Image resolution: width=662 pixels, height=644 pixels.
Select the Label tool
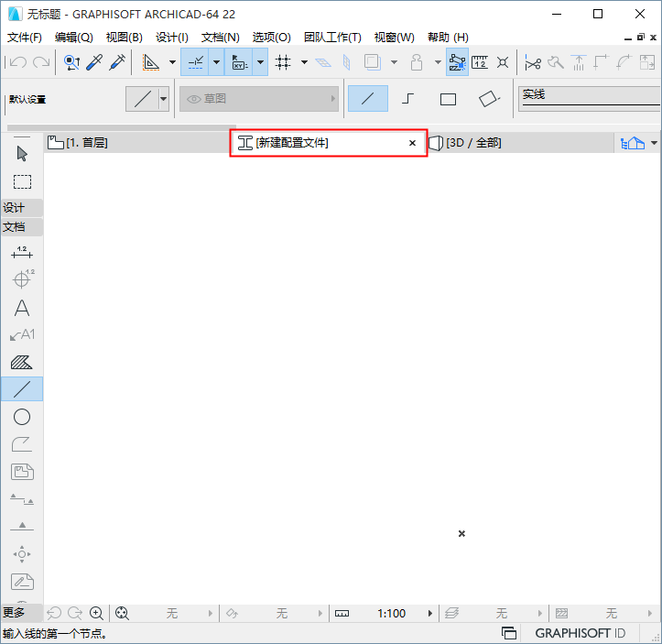coord(22,335)
